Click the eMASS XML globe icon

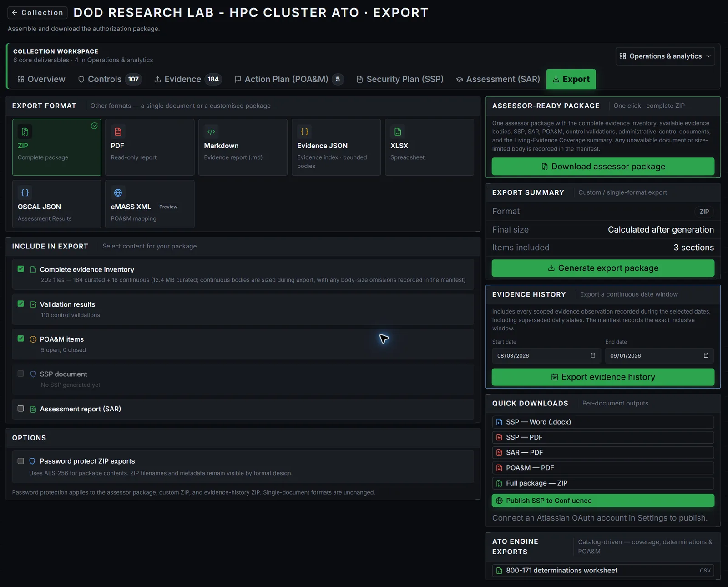point(118,192)
